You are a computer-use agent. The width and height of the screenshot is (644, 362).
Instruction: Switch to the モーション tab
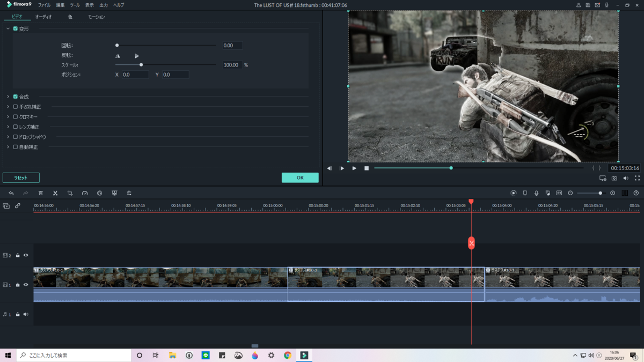click(x=97, y=17)
